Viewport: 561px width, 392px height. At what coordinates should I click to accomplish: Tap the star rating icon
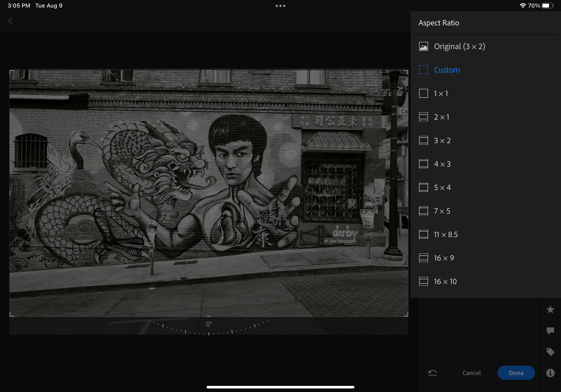click(550, 310)
